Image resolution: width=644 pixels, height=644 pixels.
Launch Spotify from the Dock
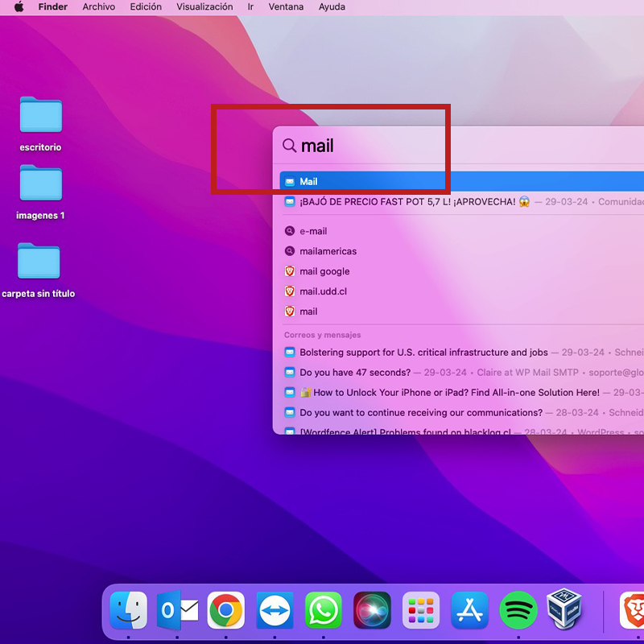(x=518, y=610)
